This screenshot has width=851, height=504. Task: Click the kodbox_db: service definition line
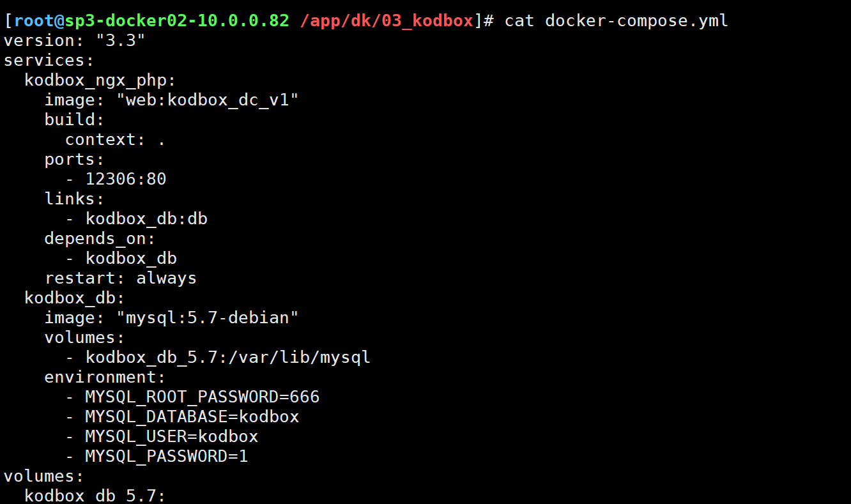point(74,298)
